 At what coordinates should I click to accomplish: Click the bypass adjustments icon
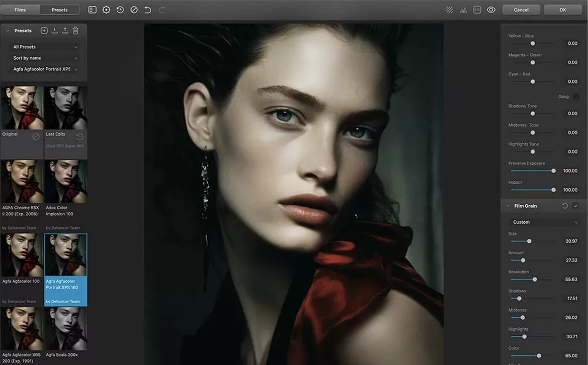pyautogui.click(x=133, y=9)
